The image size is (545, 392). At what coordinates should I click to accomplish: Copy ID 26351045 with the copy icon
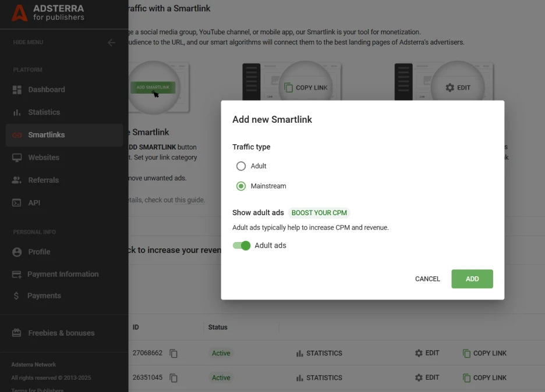point(174,378)
